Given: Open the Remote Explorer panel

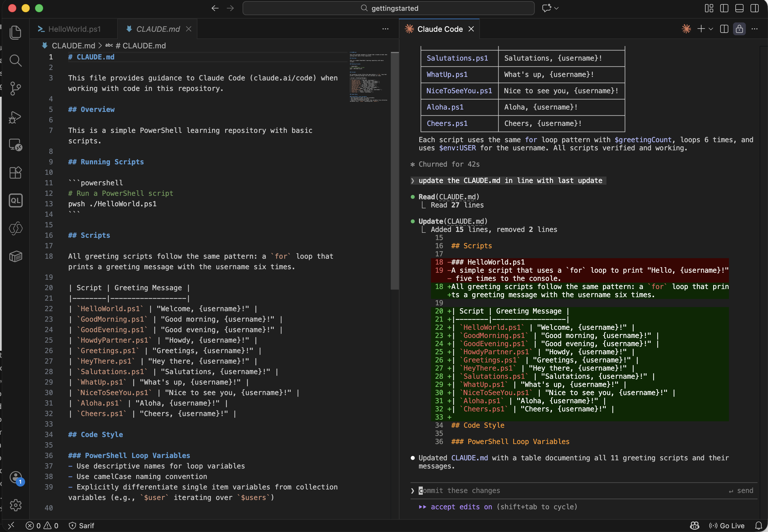Looking at the screenshot, I should tap(15, 145).
